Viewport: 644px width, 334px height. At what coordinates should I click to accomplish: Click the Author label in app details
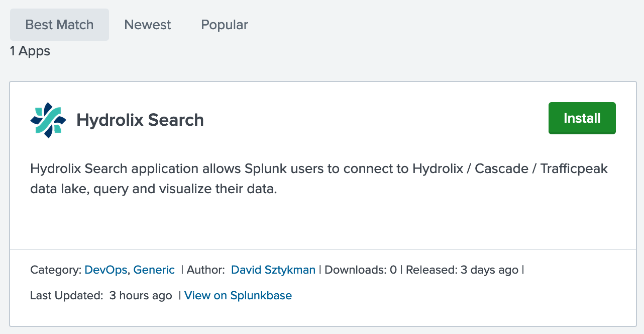(x=204, y=270)
